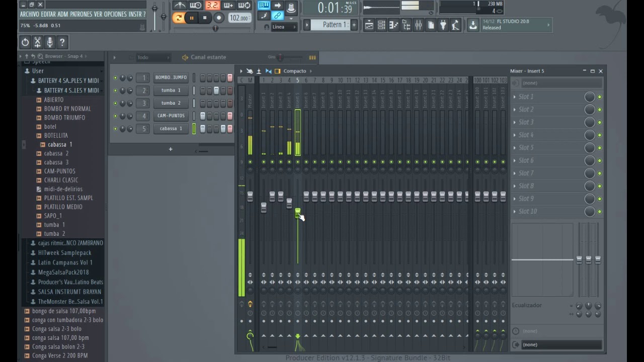Stop playback with the stop button

pos(205,18)
